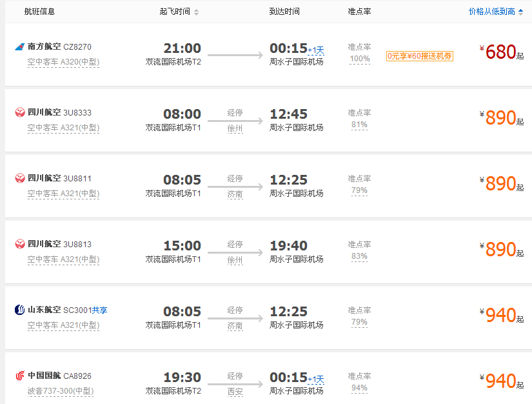Viewport: 532px width, 404px height.
Task: Select the ¥940 fare for Air China CA8926
Action: tap(502, 381)
